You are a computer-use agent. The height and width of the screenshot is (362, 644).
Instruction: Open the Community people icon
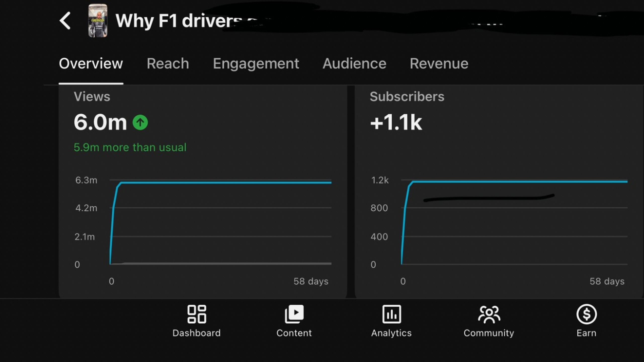coord(489,314)
